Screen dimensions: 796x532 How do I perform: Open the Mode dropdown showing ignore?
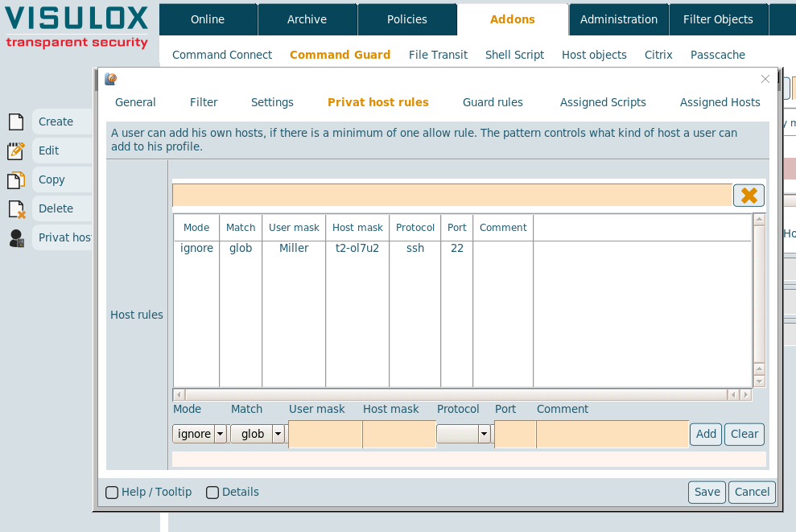point(200,435)
